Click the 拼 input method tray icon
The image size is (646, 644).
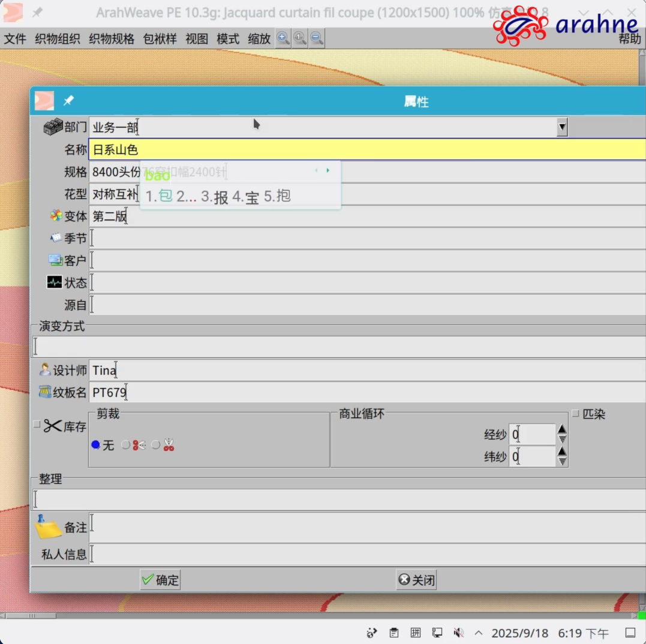416,633
